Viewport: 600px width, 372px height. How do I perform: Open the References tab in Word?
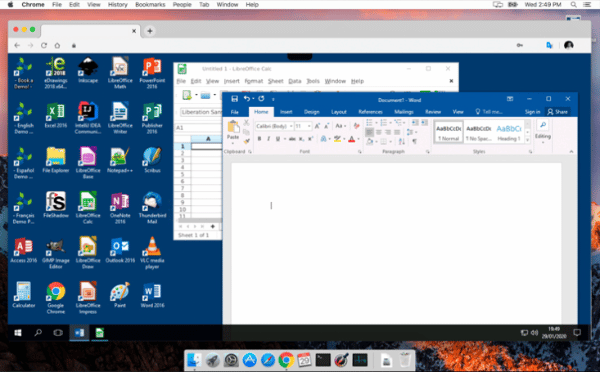(370, 112)
